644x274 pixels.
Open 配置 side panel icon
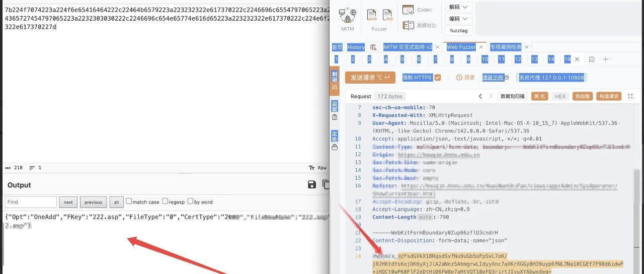click(x=335, y=81)
